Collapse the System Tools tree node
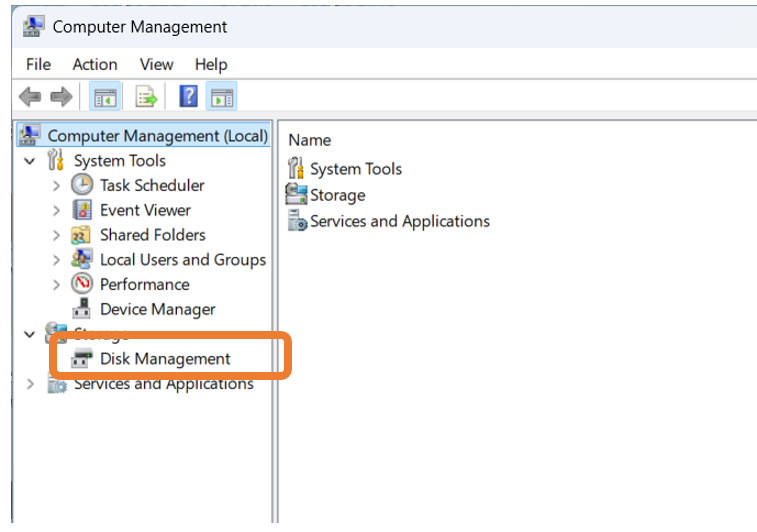Viewport: 757px width, 532px height. coord(30,161)
